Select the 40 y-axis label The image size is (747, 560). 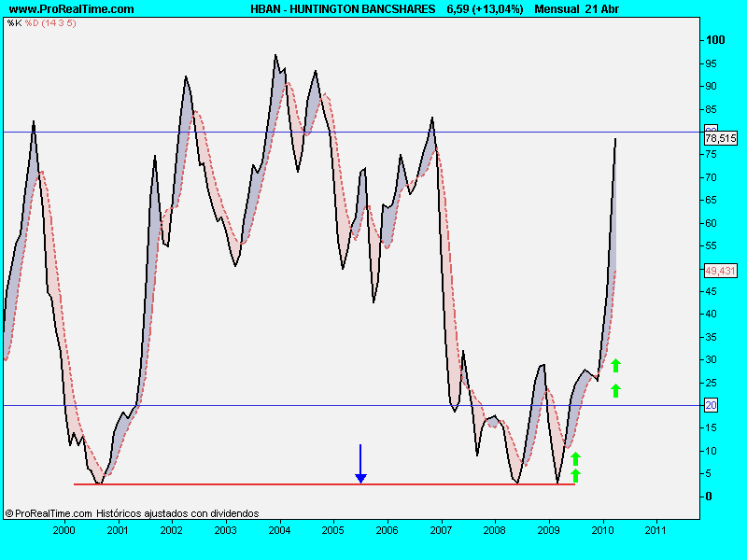point(711,314)
